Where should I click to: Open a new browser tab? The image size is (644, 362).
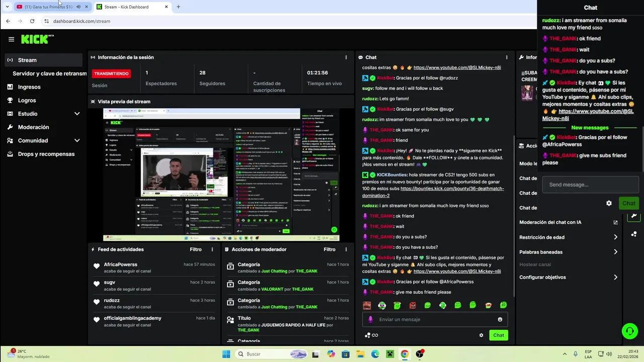point(178,7)
